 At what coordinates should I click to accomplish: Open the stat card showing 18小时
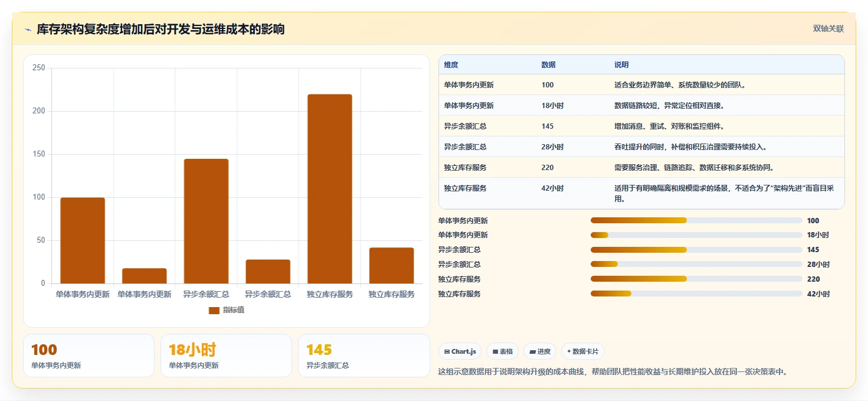226,356
